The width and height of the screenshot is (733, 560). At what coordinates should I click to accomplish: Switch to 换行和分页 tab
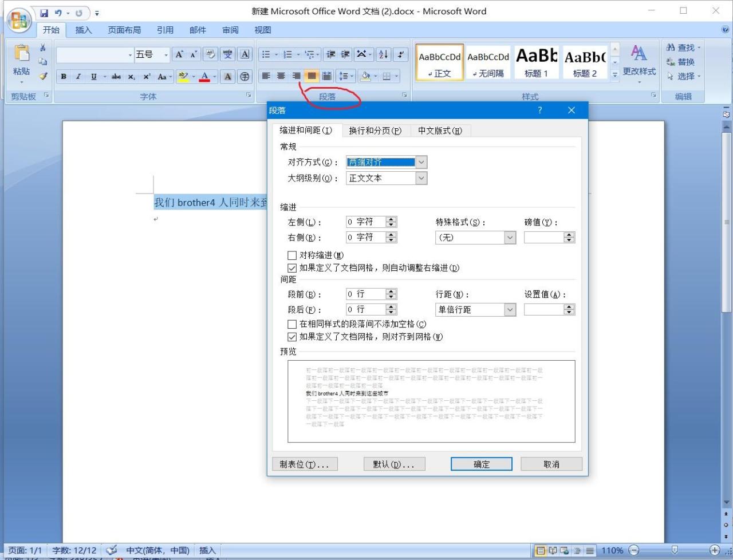376,131
